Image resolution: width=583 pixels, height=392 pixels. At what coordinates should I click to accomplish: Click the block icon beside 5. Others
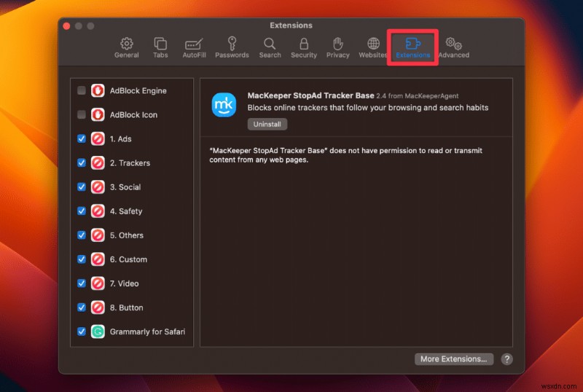[x=98, y=235]
